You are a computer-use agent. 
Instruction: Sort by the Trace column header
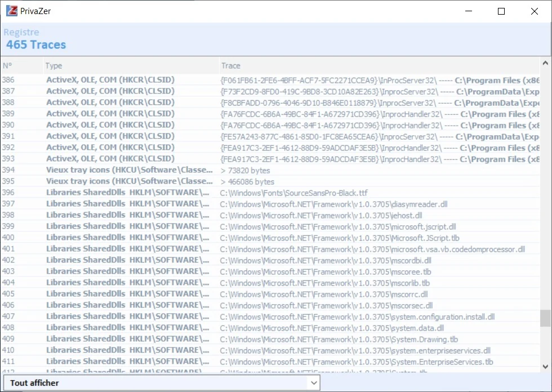tap(379, 65)
